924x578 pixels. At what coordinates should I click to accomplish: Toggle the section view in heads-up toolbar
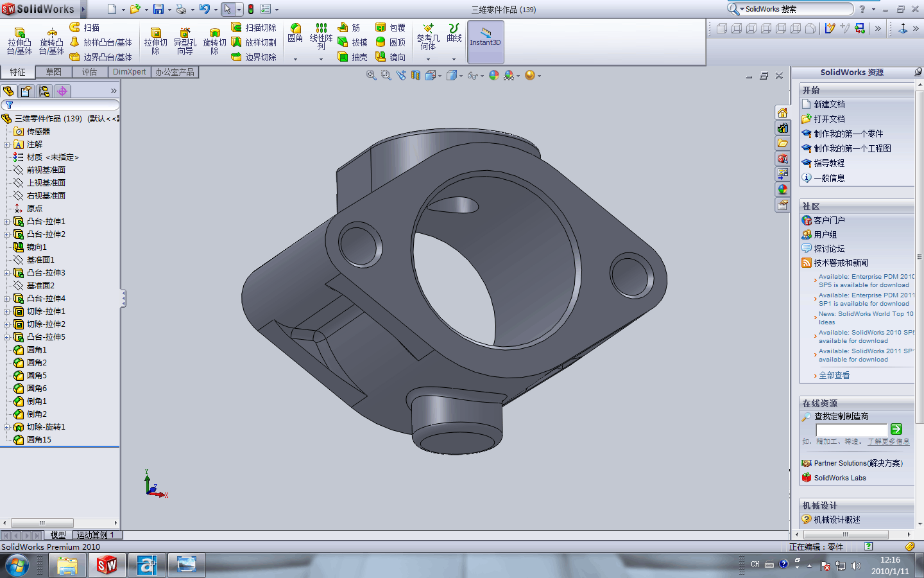415,75
